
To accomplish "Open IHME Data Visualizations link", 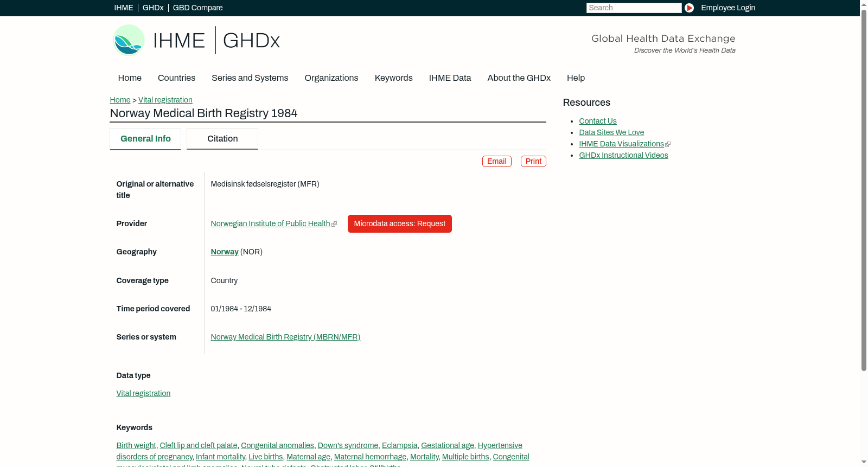I will coord(621,144).
